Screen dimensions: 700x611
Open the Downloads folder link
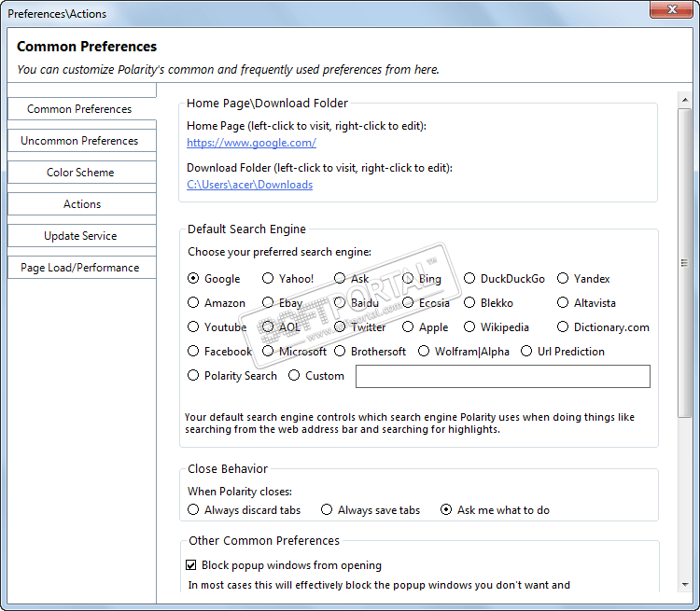pos(249,185)
